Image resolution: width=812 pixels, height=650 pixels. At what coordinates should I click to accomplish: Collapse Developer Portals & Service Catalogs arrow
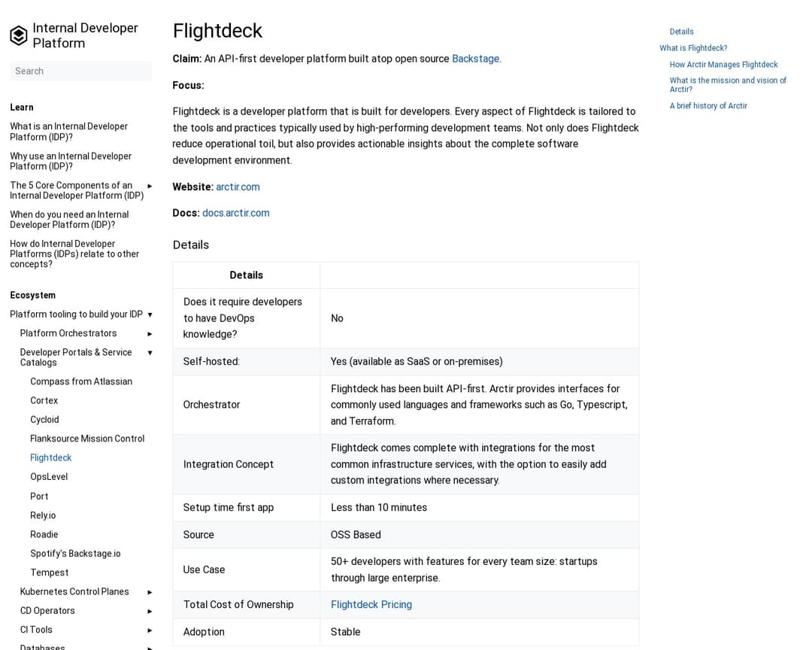(150, 353)
